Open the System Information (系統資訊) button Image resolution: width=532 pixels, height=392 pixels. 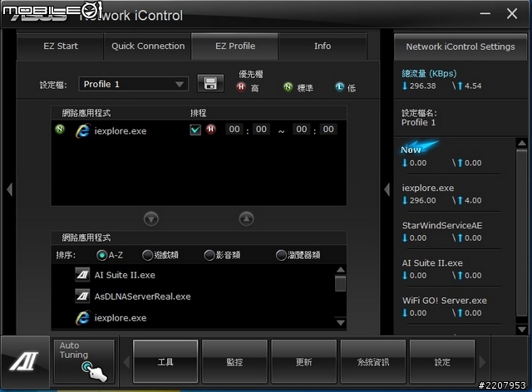tap(373, 361)
